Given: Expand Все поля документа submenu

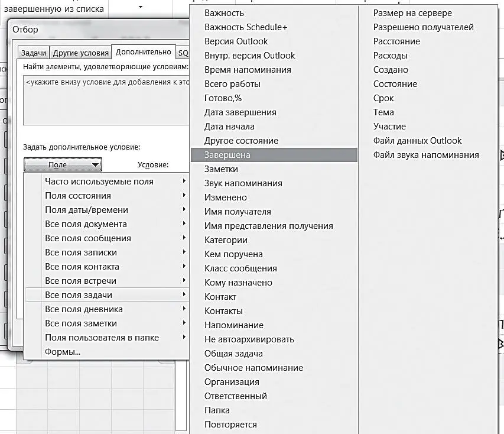Looking at the screenshot, I should (107, 224).
